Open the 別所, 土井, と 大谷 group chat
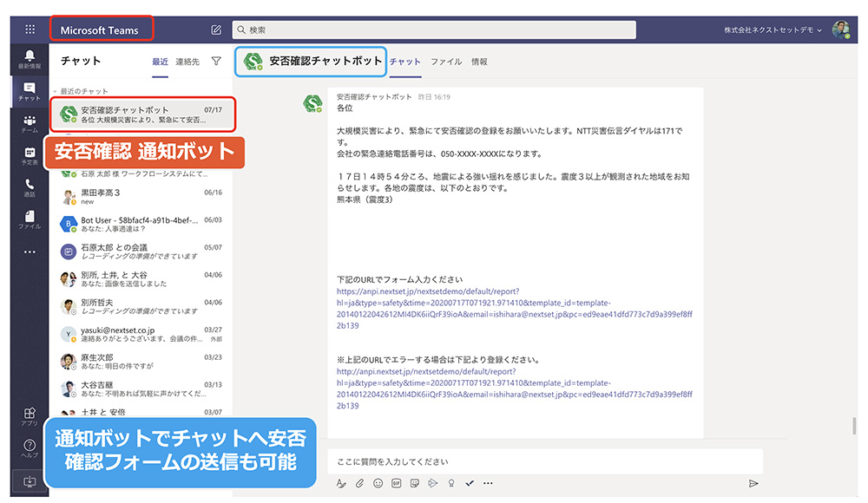This screenshot has width=868, height=503. tap(141, 279)
